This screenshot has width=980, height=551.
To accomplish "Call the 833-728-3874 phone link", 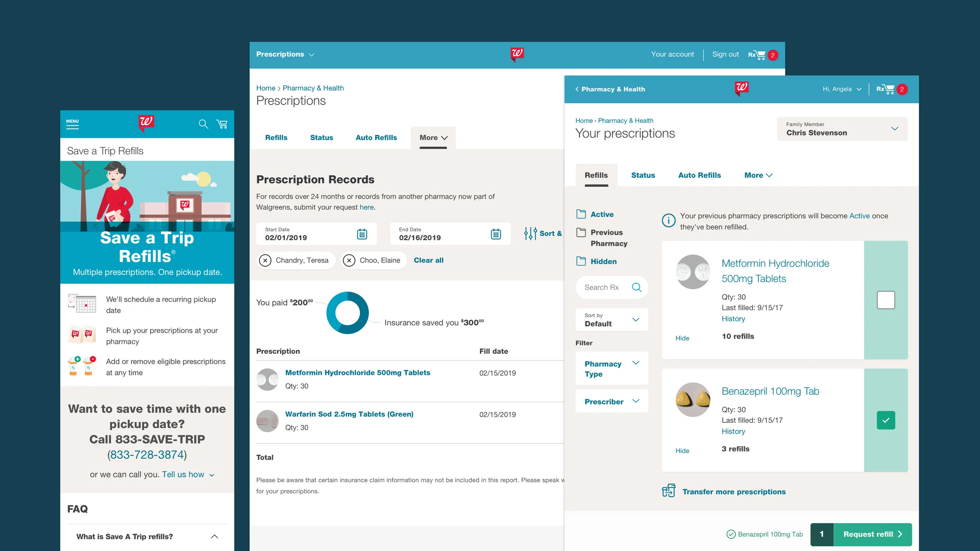I will (x=147, y=455).
